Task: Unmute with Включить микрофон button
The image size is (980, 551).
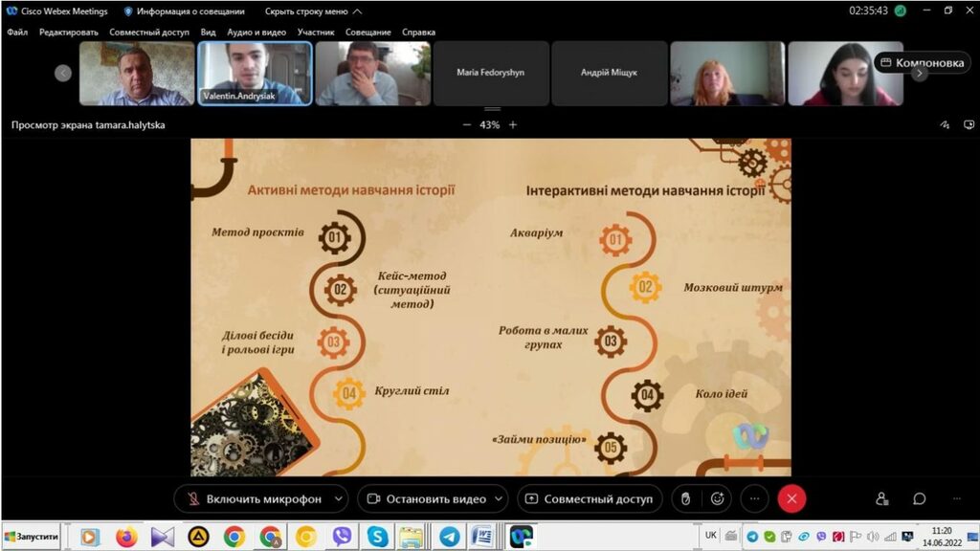Action: click(255, 498)
